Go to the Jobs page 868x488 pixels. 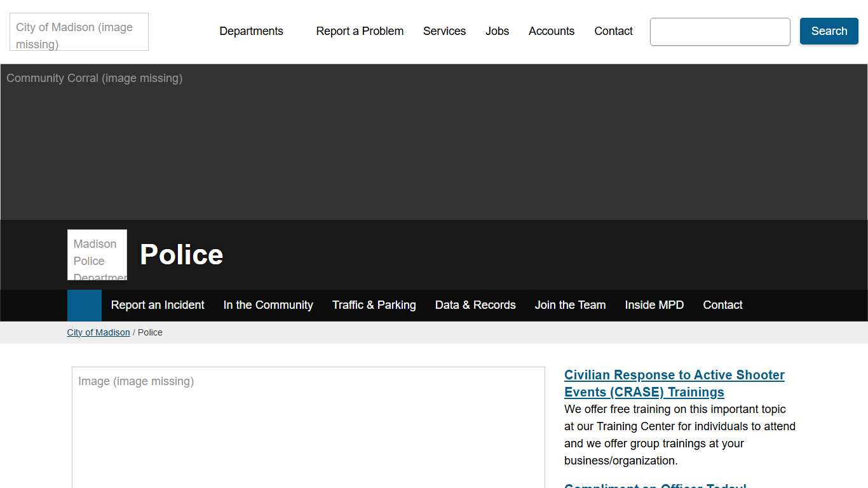click(497, 31)
